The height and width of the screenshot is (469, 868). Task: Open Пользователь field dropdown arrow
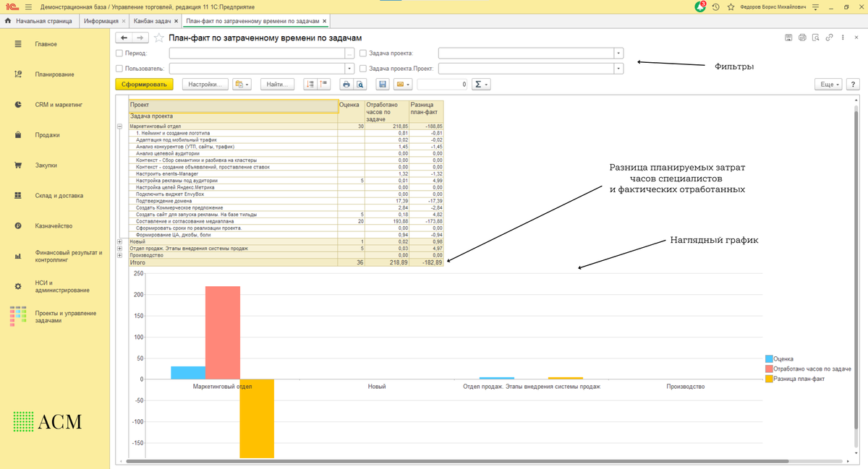click(x=350, y=69)
